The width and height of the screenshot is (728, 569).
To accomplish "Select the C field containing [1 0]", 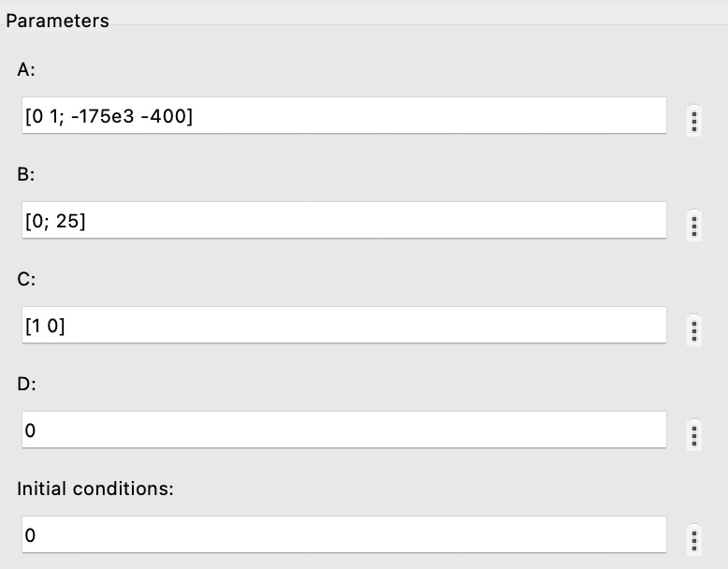I will click(342, 326).
